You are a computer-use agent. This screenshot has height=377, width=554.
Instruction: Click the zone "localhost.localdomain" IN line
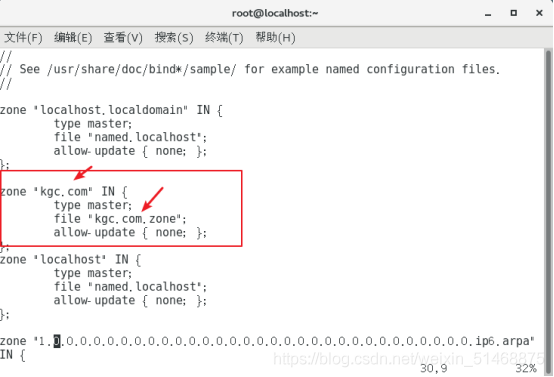point(111,110)
